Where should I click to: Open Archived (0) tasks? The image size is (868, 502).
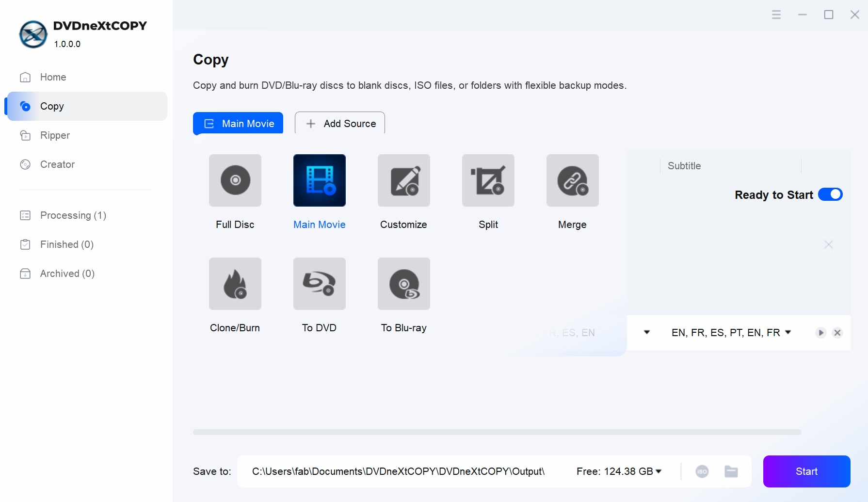(x=87, y=274)
